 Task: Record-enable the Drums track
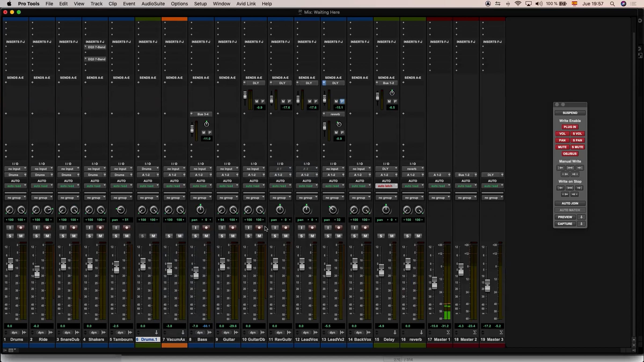click(21, 228)
